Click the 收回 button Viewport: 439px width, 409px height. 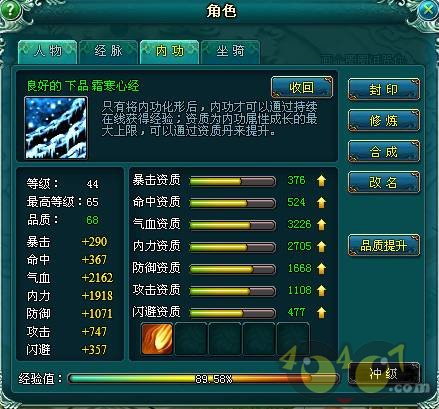coord(302,88)
